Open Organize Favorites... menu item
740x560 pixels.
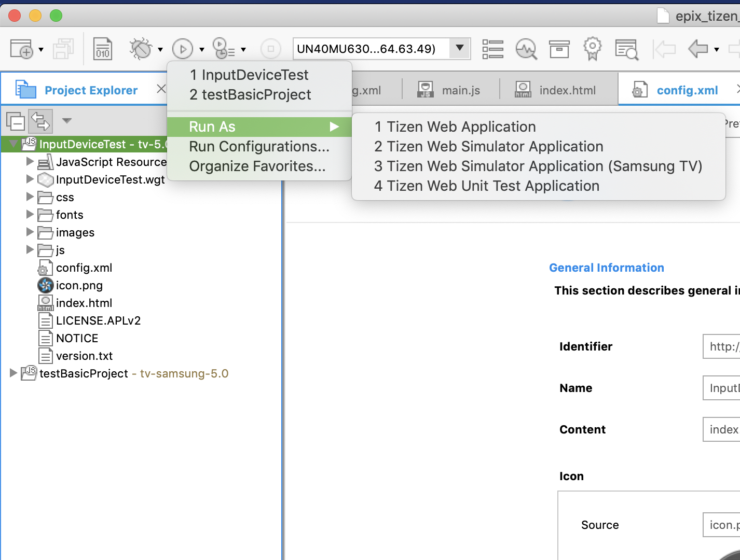[x=259, y=166]
